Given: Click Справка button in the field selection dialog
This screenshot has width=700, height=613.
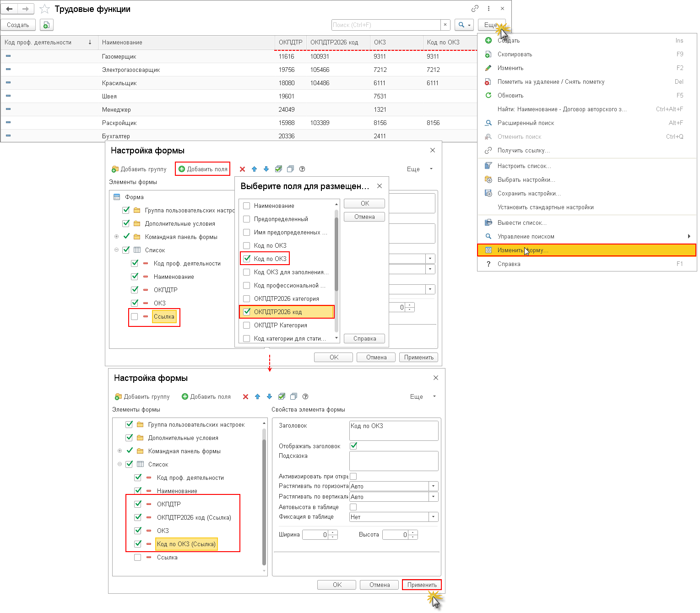Looking at the screenshot, I should (364, 339).
